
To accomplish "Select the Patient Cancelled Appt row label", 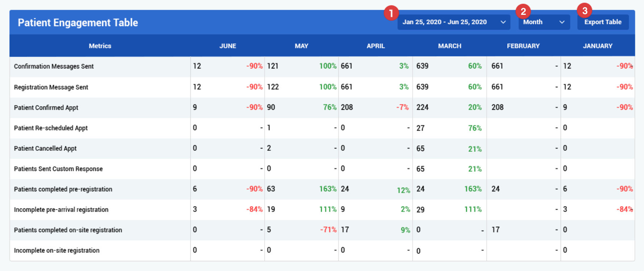I will [45, 148].
